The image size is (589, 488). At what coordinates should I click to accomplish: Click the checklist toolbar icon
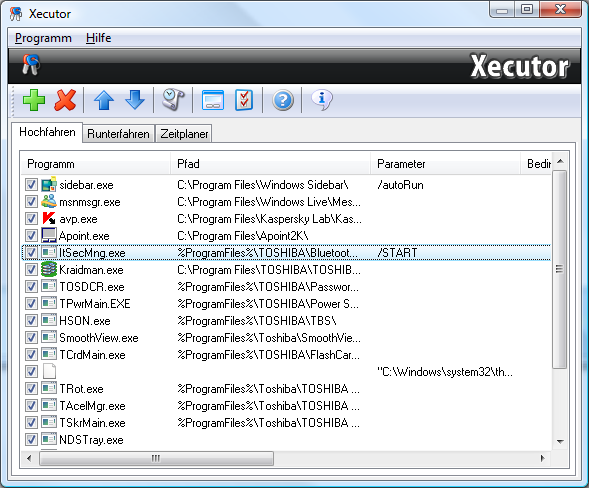244,100
